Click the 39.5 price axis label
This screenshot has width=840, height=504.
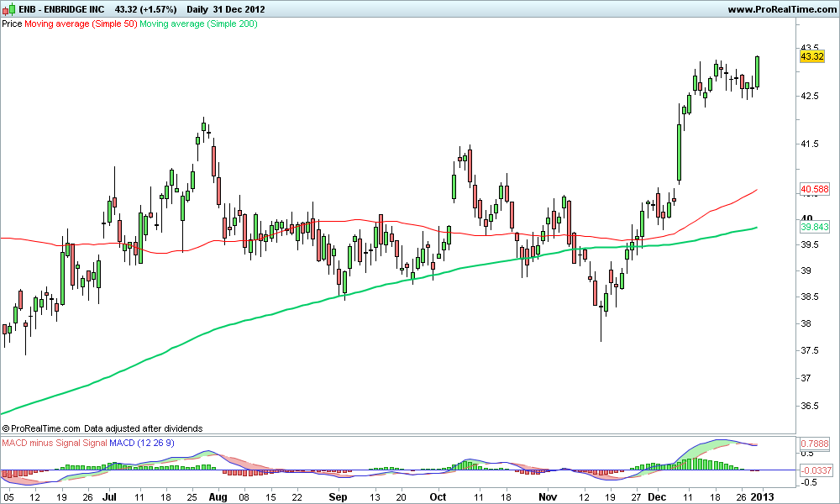click(x=810, y=244)
